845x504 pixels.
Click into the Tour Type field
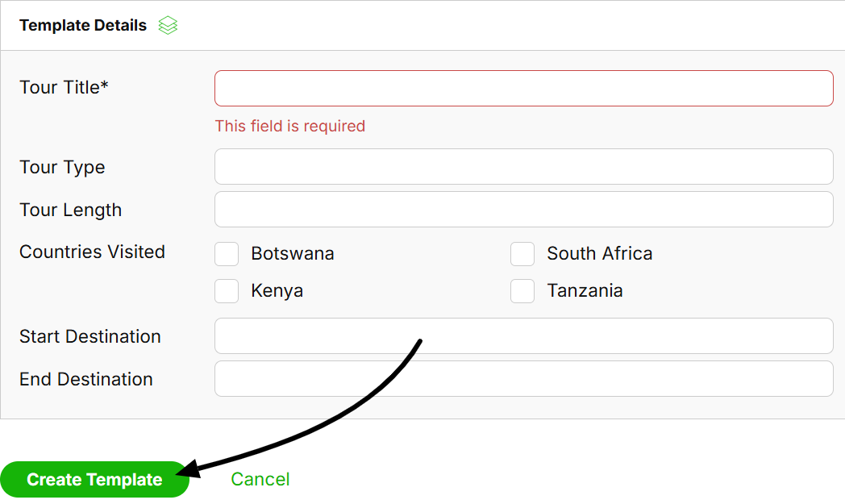coord(523,166)
